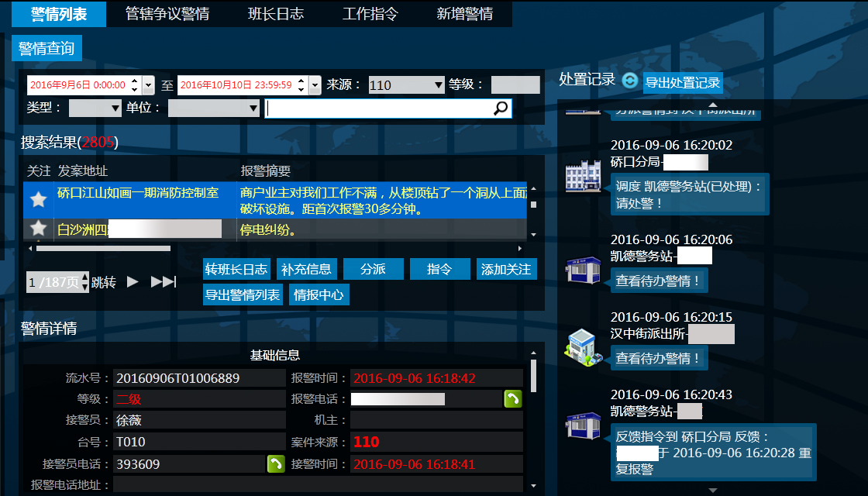
Task: Click green phone icon beside 接警员电话 393609
Action: (276, 464)
